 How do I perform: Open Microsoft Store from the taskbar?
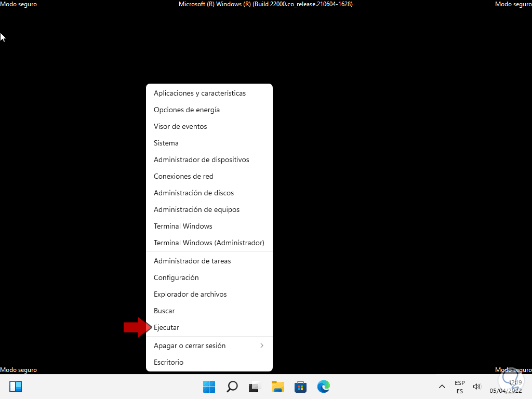pyautogui.click(x=301, y=387)
